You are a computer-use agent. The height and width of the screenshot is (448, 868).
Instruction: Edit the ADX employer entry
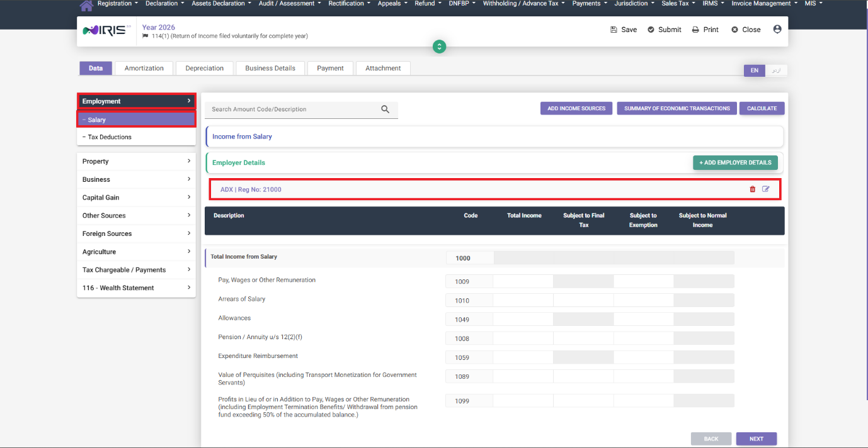[766, 189]
